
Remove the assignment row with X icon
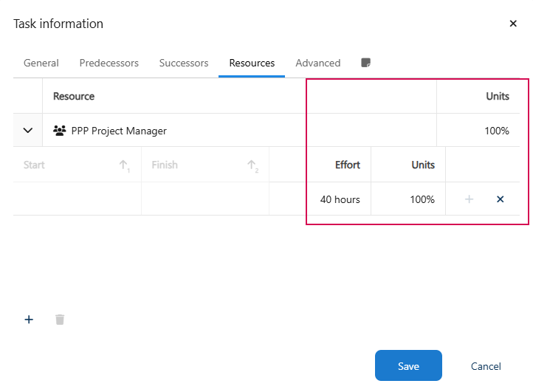coord(500,199)
